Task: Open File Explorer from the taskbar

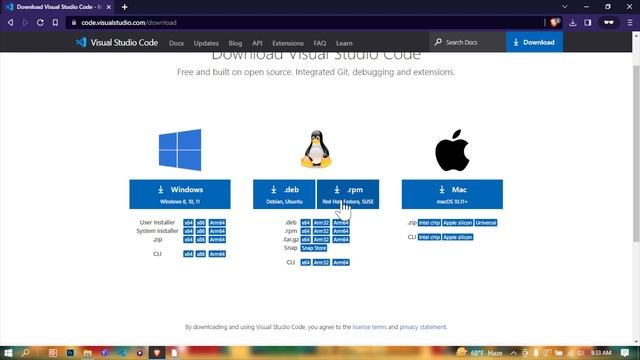Action: click(x=87, y=353)
